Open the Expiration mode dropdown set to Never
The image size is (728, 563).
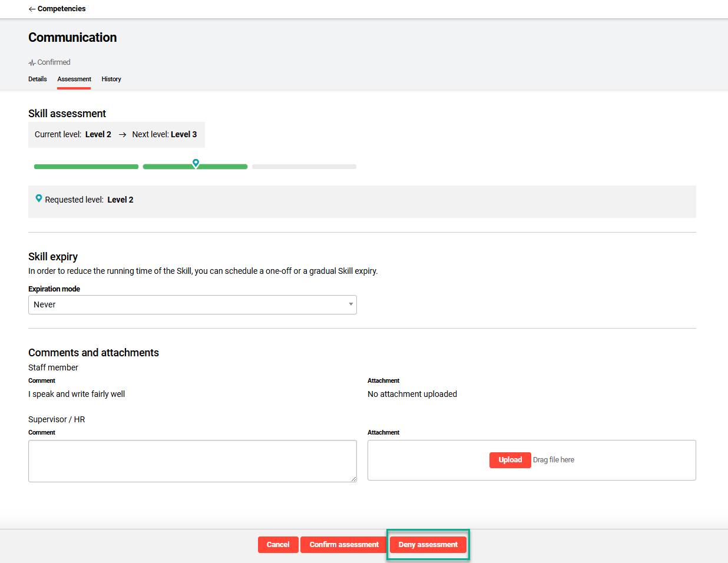point(193,304)
